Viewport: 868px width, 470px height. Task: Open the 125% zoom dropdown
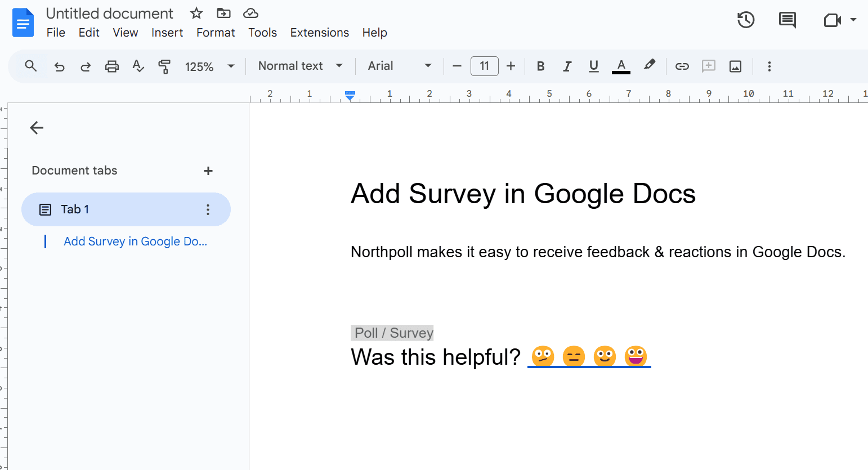209,66
